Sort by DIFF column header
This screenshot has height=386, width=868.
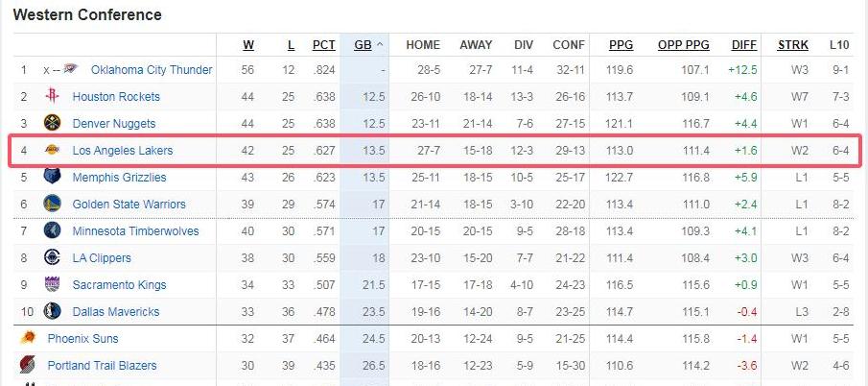click(744, 45)
